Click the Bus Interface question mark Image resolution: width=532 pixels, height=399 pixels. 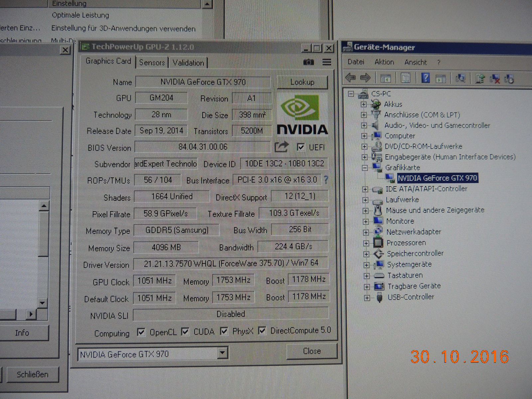(326, 180)
